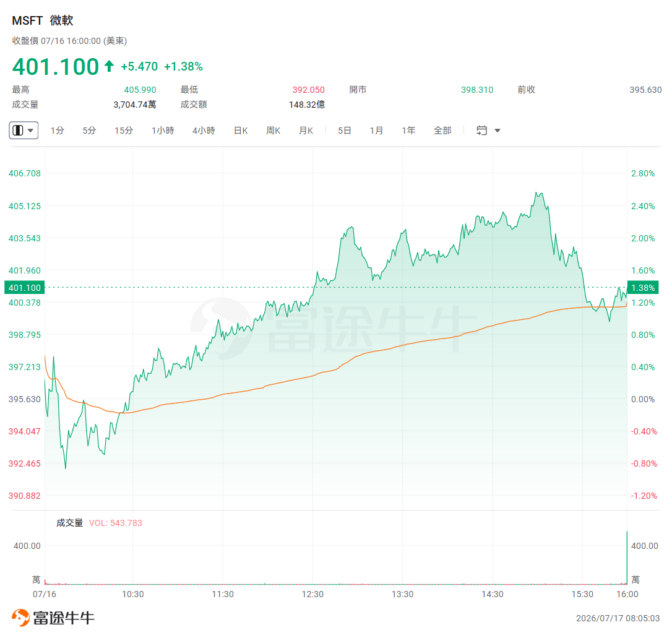The width and height of the screenshot is (672, 638).
Task: Click the +5.470 price change value
Action: [139, 66]
